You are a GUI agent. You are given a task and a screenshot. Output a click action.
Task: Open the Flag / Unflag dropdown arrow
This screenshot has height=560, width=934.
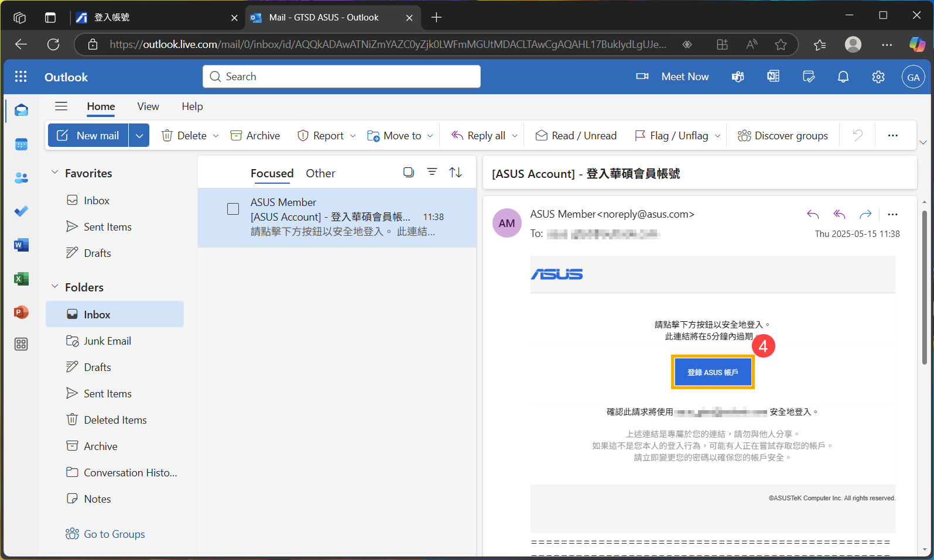[717, 136]
